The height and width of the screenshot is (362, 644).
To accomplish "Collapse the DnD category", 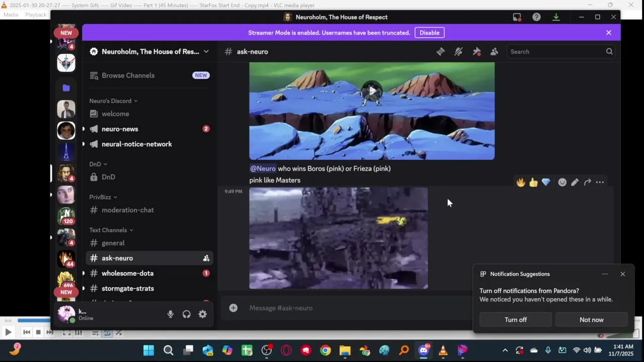I will coord(98,164).
